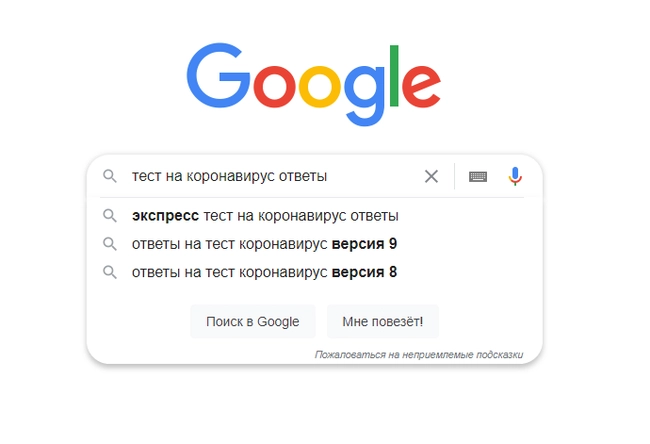Open the on-screen keyboard input tool

pyautogui.click(x=478, y=177)
